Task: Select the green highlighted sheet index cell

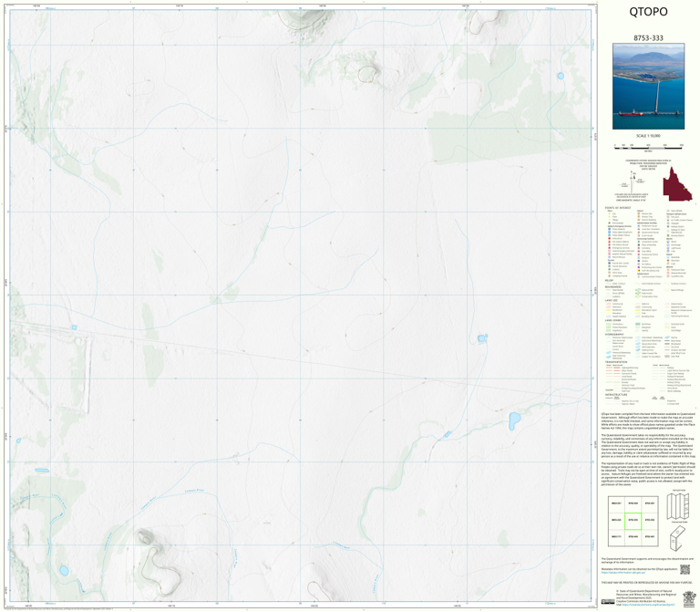Action: (x=633, y=521)
